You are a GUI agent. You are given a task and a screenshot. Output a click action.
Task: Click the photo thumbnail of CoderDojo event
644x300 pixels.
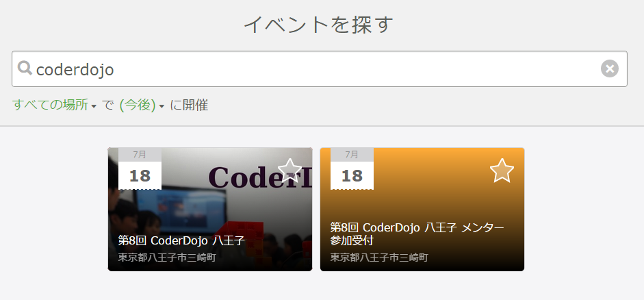pos(210,209)
